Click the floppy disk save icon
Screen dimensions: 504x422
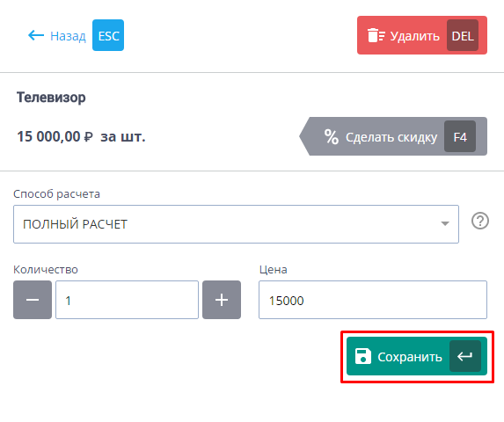tap(363, 356)
